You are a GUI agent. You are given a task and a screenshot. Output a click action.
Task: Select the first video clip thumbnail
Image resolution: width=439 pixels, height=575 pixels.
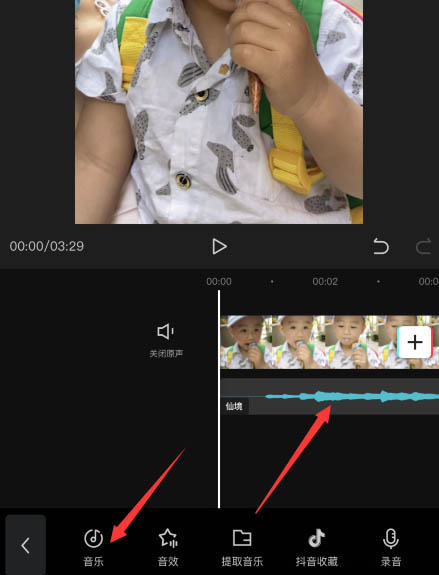[x=246, y=342]
